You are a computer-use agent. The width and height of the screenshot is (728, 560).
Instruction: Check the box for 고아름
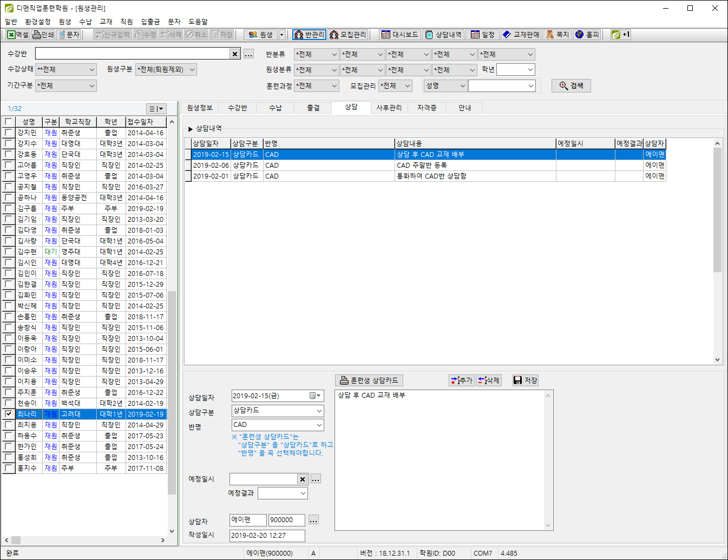(x=9, y=165)
